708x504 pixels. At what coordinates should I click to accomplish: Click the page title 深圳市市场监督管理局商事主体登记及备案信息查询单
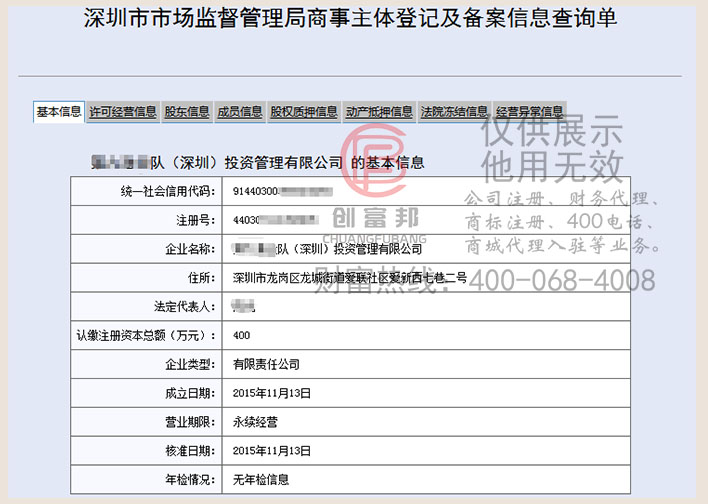[350, 19]
